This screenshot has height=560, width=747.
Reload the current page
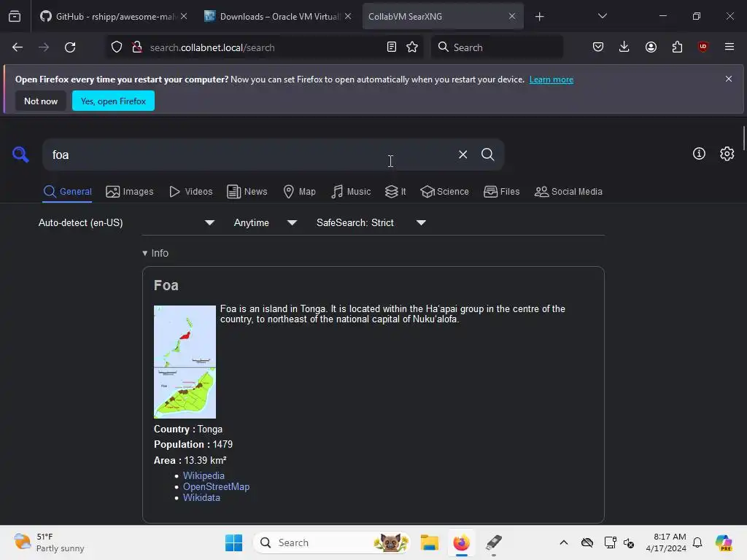pyautogui.click(x=70, y=47)
